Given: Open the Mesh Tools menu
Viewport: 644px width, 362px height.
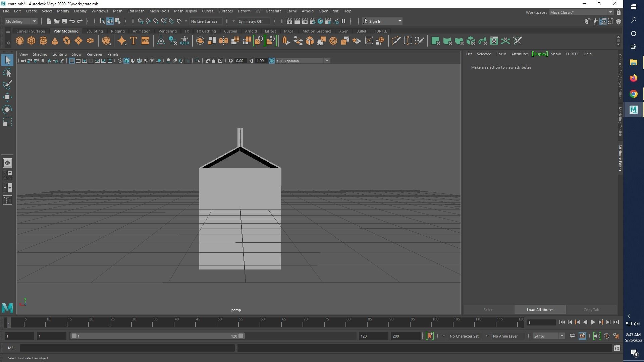Looking at the screenshot, I should (x=159, y=11).
